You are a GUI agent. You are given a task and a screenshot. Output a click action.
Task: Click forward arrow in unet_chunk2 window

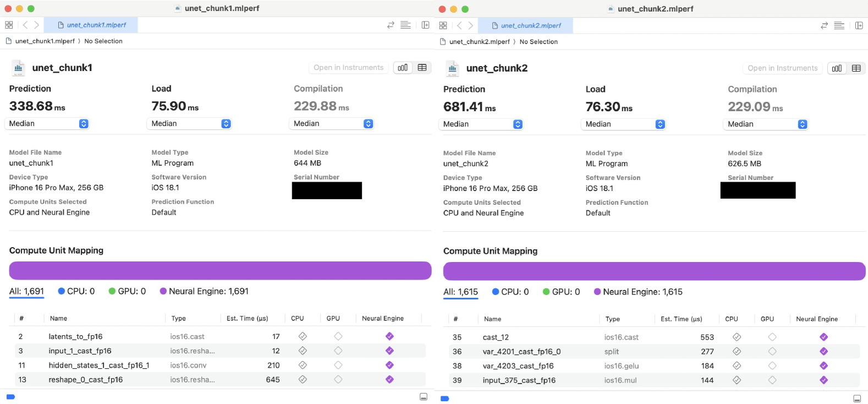(471, 25)
